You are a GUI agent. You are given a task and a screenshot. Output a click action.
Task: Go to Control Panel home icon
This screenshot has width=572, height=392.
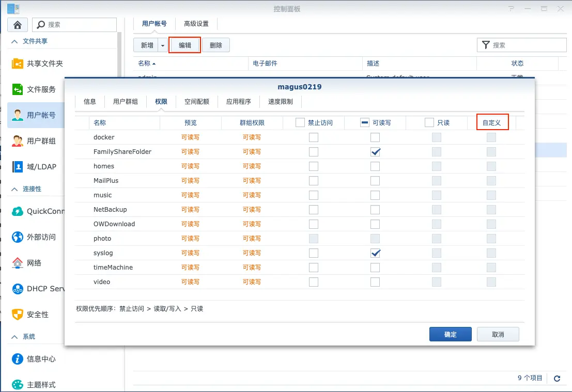click(17, 25)
